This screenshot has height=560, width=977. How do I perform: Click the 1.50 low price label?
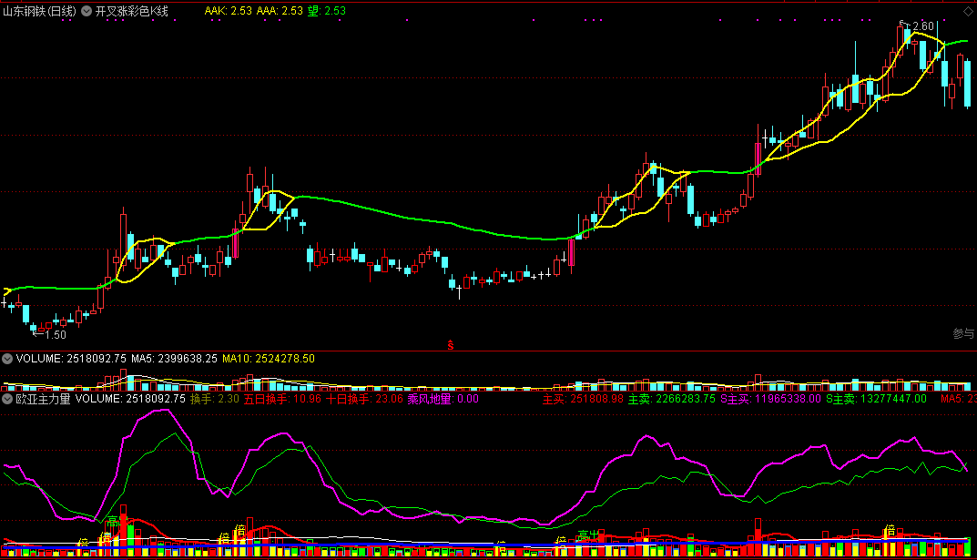click(x=56, y=335)
